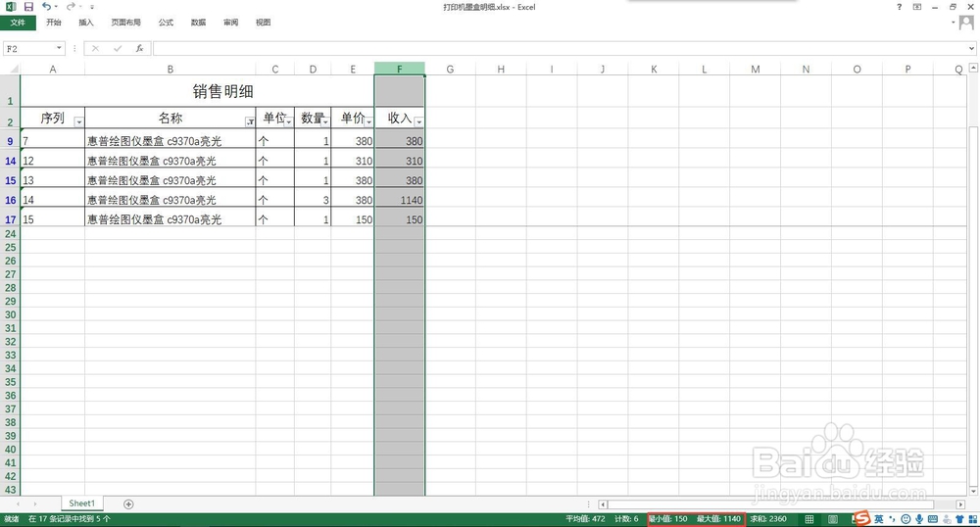
Task: Click the Sogou soft keyboard icon
Action: click(933, 519)
